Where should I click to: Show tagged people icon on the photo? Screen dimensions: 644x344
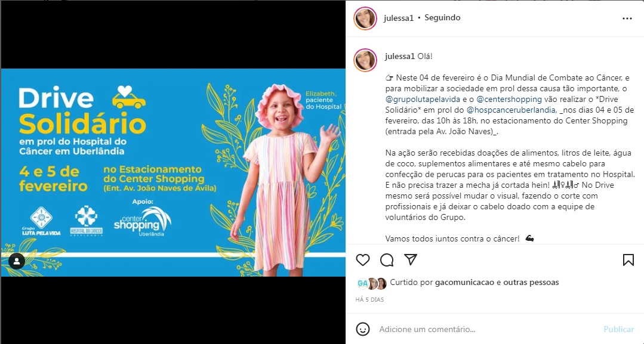click(17, 261)
